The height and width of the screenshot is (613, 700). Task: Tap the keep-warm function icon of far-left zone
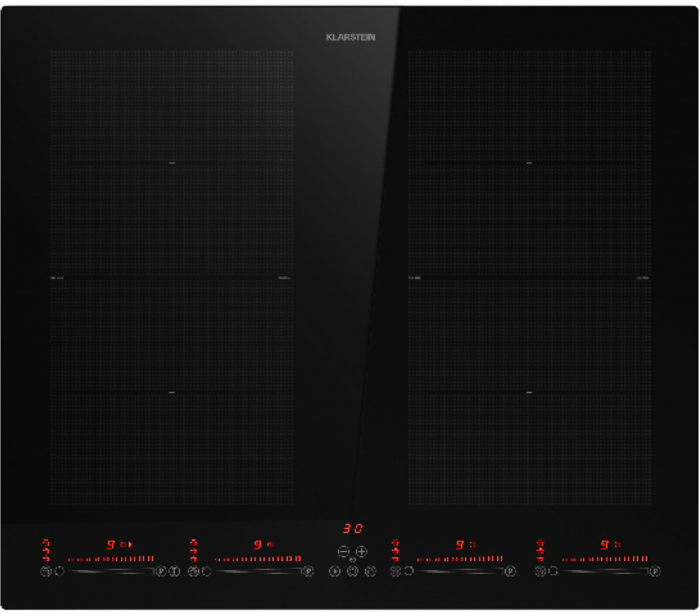pos(46,571)
